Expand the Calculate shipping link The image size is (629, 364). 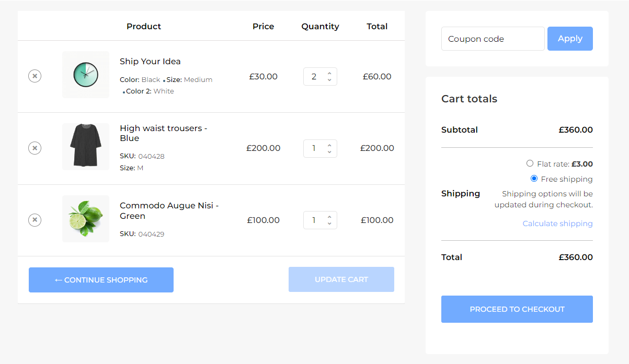point(557,224)
